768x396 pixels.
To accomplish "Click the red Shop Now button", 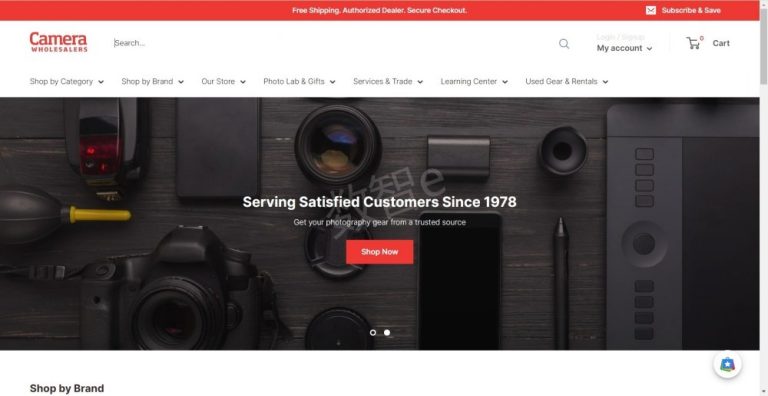I will (x=380, y=252).
